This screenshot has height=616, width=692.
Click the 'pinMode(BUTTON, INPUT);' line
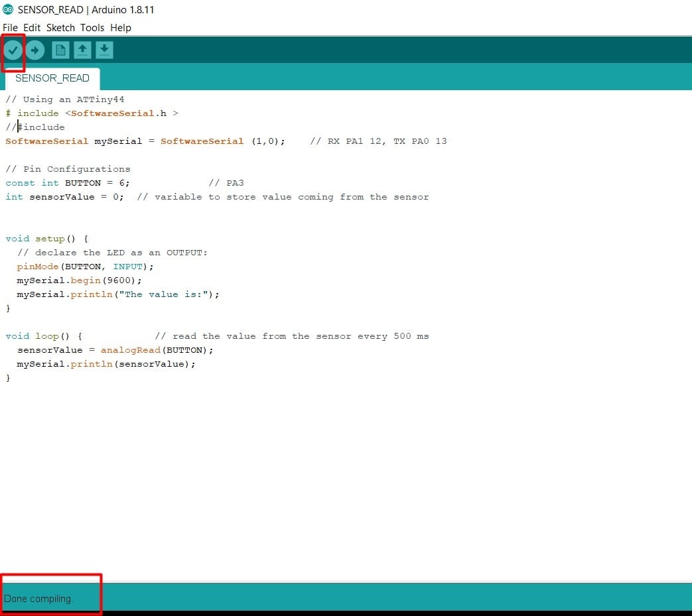coord(85,267)
